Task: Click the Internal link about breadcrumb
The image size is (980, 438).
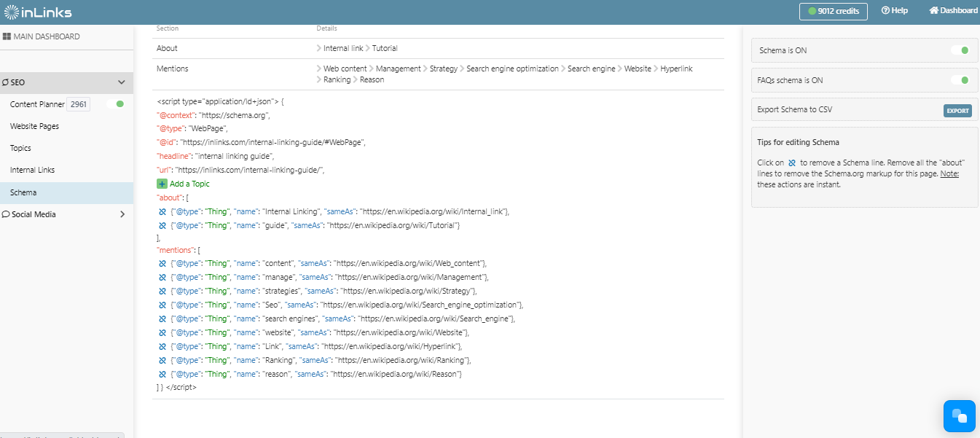Action: click(343, 48)
